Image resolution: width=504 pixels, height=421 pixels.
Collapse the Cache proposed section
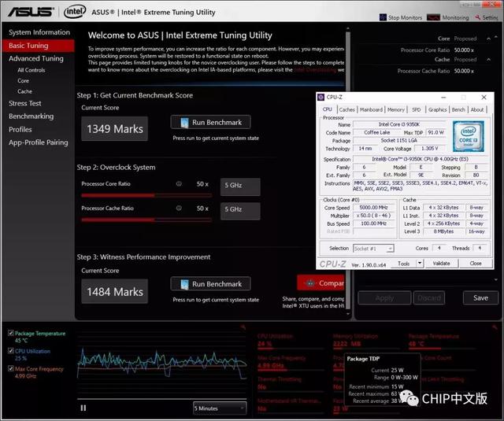pyautogui.click(x=488, y=59)
